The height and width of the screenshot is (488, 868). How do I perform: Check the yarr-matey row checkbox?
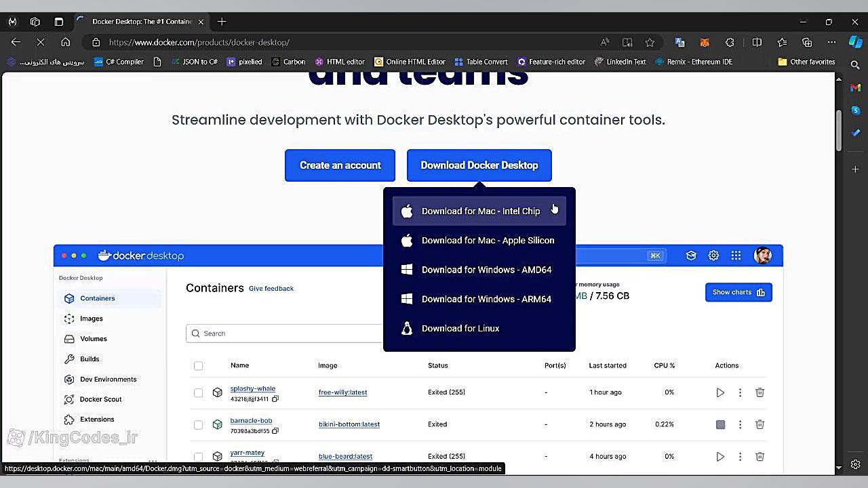[x=198, y=457]
